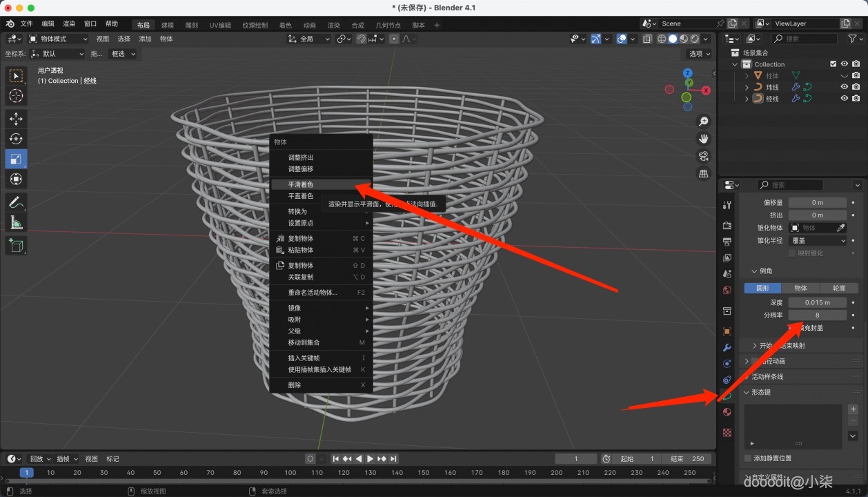Enable the 添加静置位置 checkbox
868x497 pixels.
748,458
